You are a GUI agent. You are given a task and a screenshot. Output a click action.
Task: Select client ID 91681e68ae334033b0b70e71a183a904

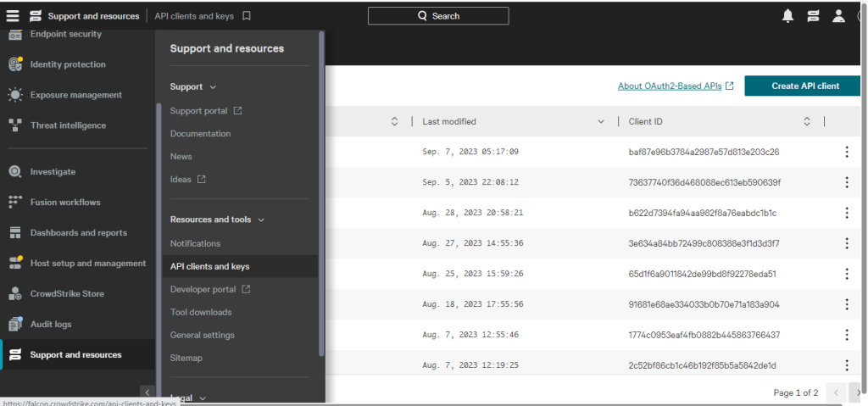704,304
